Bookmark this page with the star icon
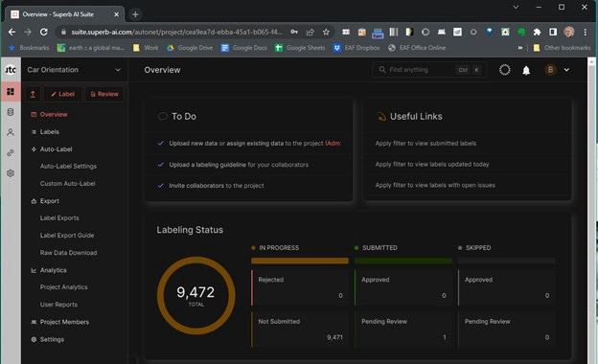The image size is (598, 364). tap(326, 32)
